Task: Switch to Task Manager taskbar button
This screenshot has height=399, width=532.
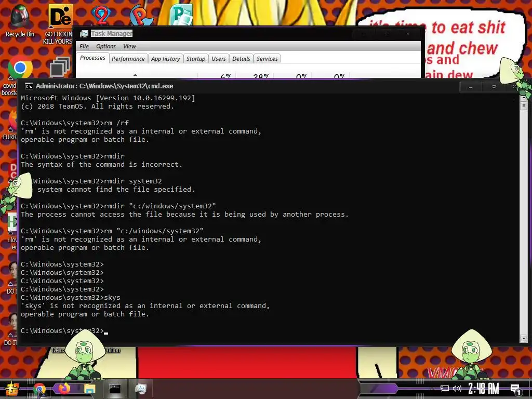Action: [140, 389]
